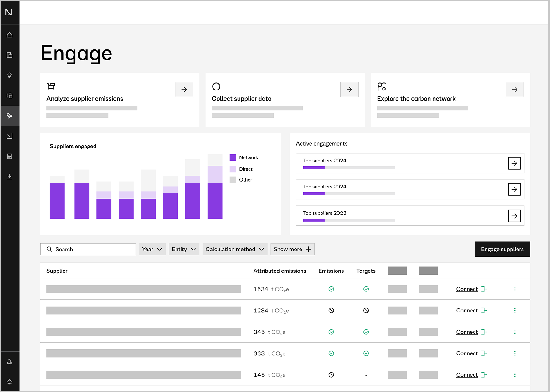
Task: Open the lightbulb insights icon in sidebar
Action: (9, 75)
